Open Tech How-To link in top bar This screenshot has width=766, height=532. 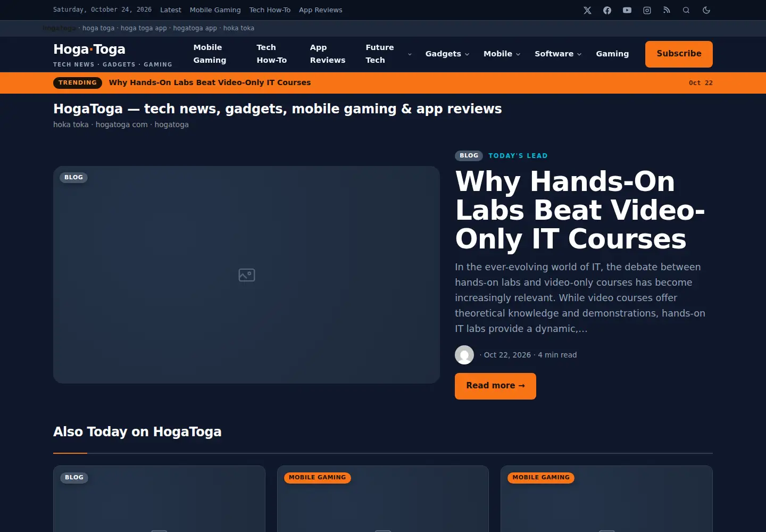point(270,10)
